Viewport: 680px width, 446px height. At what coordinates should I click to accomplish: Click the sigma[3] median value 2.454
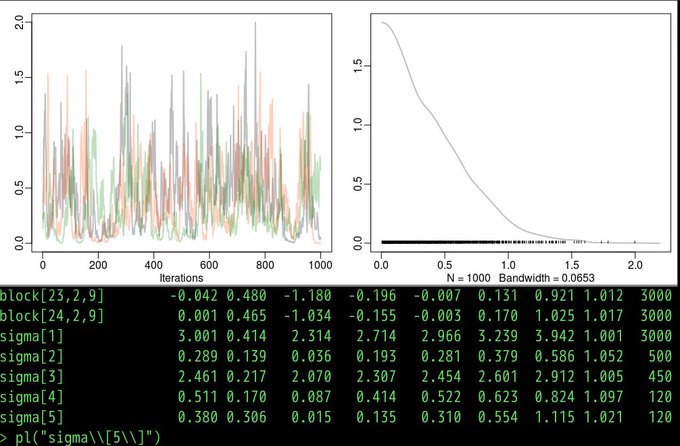coord(441,376)
